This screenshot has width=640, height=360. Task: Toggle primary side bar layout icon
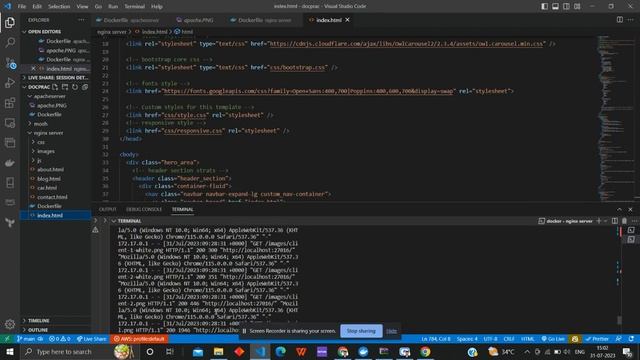point(544,6)
